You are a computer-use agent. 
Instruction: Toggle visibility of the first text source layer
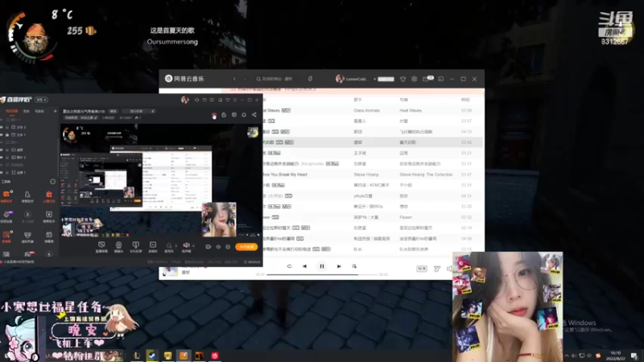[2, 127]
